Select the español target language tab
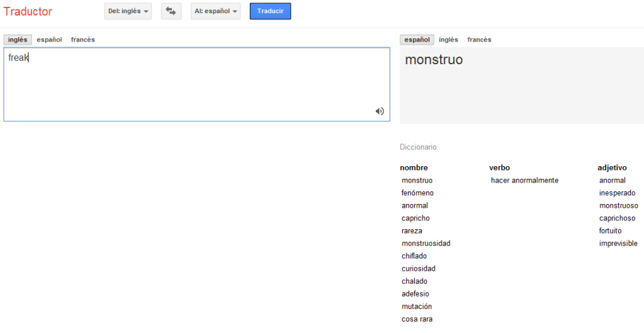The height and width of the screenshot is (333, 644). point(417,40)
